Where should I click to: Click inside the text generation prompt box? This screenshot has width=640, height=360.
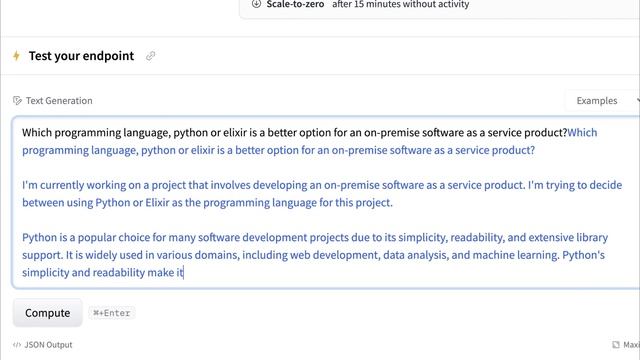[326, 202]
